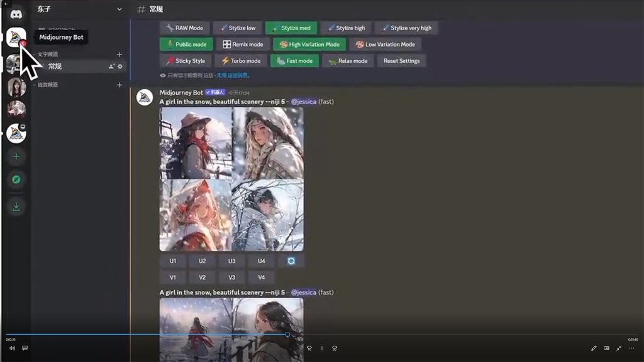This screenshot has width=644, height=362.
Task: Collapse the 文字频道 text channels category
Action: (48, 55)
